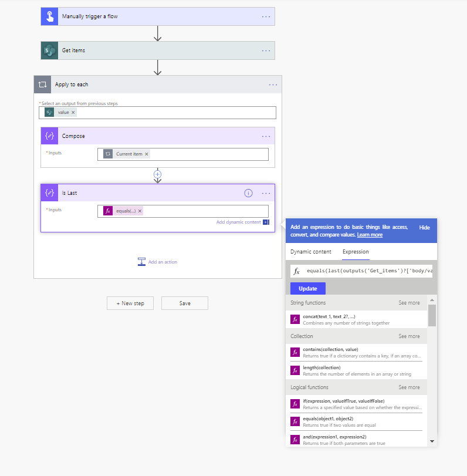
Task: Click the fx icon beside concat
Action: coord(295,319)
